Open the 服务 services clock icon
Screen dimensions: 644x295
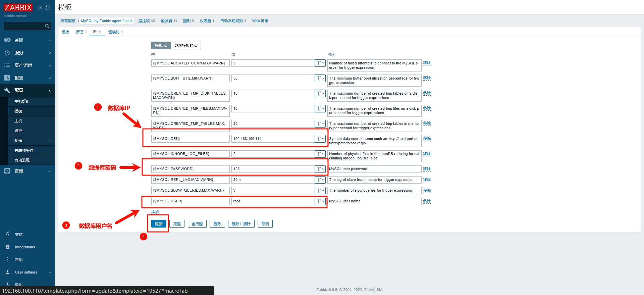tap(7, 53)
